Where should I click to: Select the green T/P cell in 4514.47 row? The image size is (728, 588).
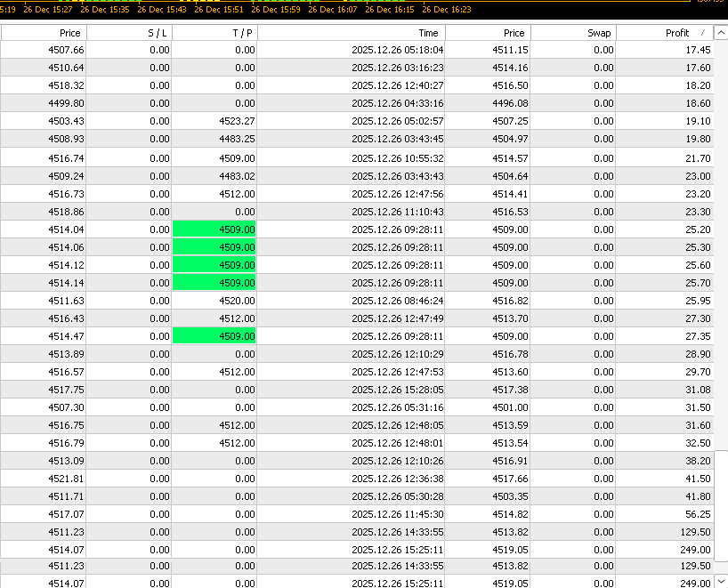pos(214,336)
